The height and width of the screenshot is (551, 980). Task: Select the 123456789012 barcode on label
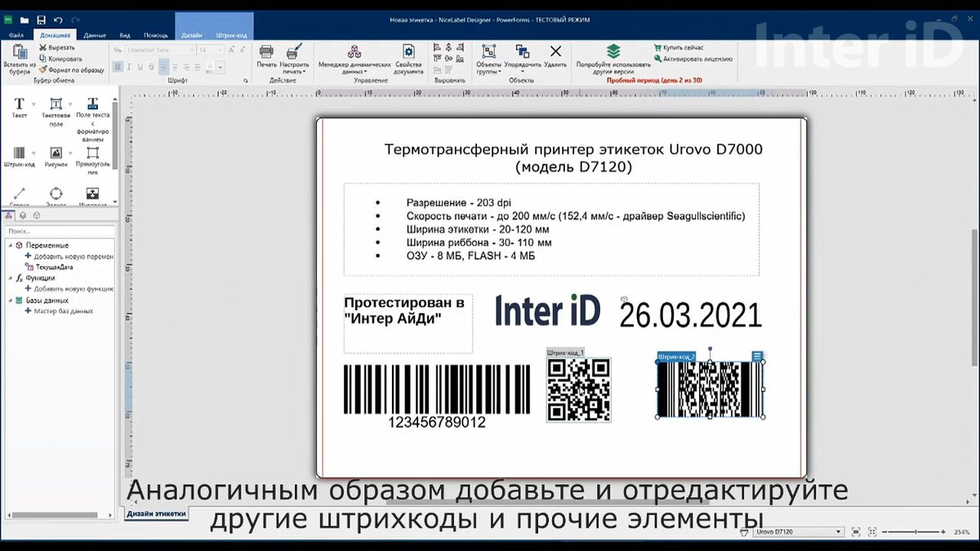436,396
